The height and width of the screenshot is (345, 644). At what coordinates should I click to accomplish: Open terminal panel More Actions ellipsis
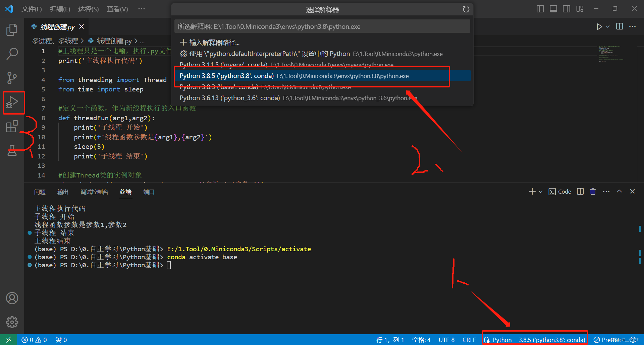click(x=606, y=192)
